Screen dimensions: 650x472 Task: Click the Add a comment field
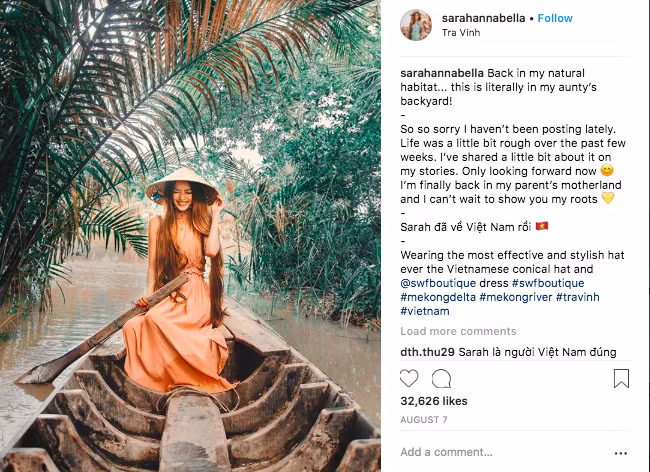pos(500,452)
